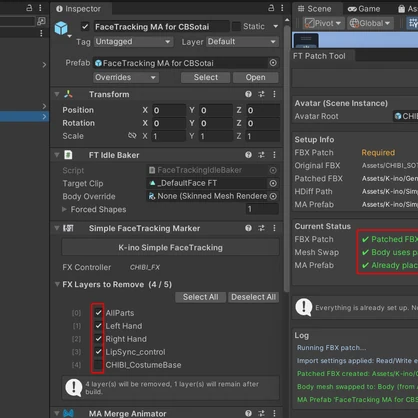Screen dimensions: 418x418
Task: Click the Avatar Root object field
Action: click(x=405, y=116)
